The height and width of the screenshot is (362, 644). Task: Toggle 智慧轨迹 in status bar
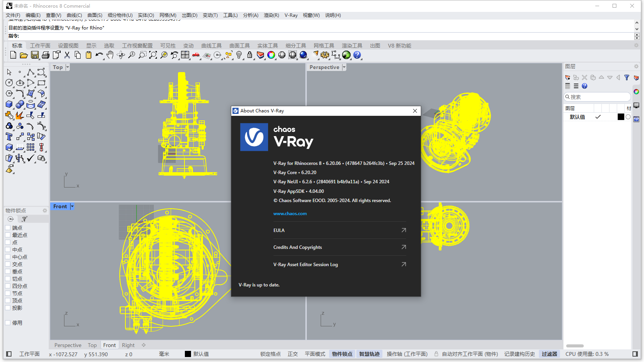tap(369, 354)
